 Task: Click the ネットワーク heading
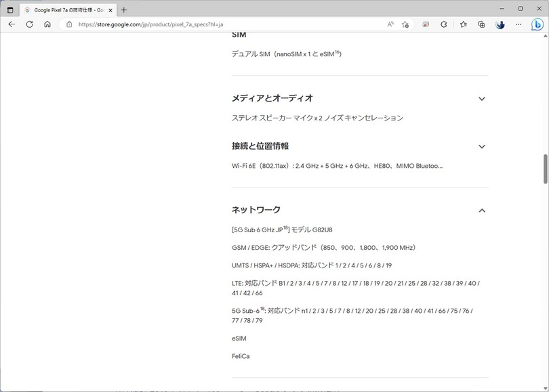[x=256, y=210]
